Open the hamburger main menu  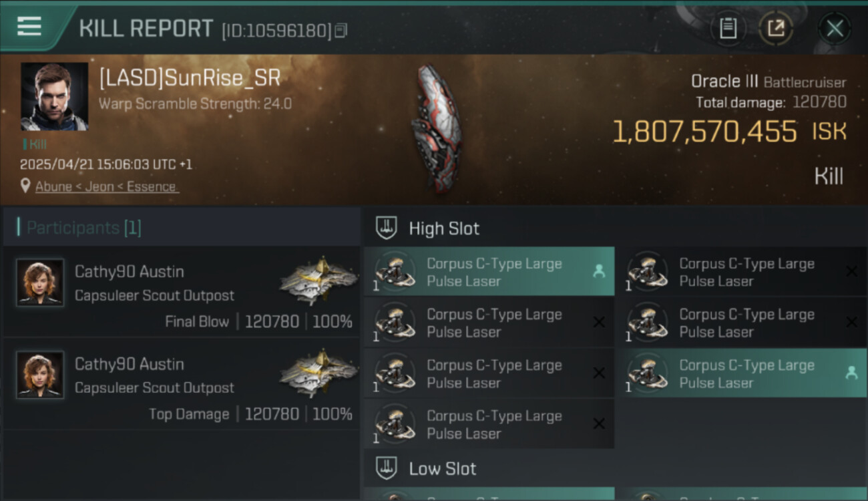pos(29,27)
